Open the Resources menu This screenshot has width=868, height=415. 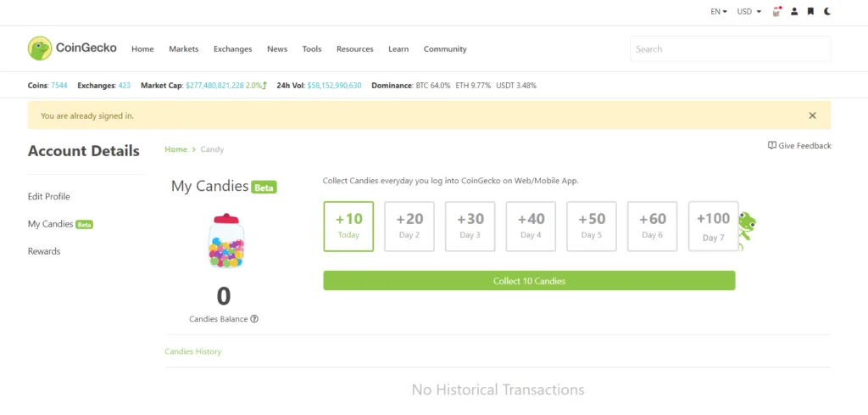click(x=355, y=49)
